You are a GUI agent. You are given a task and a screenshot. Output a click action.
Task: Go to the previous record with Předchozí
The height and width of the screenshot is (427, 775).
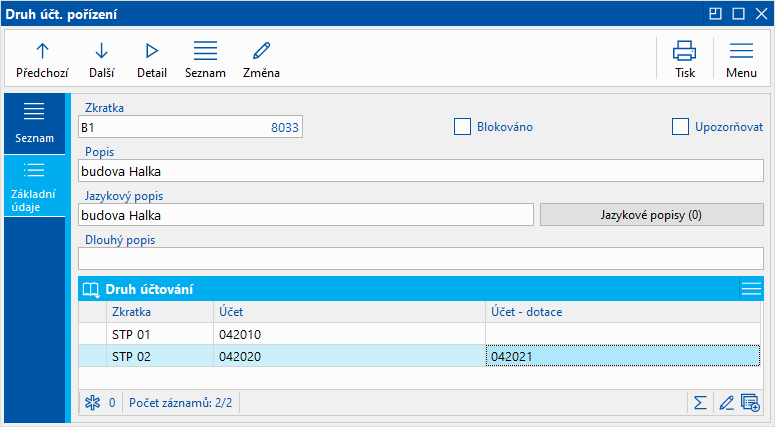tap(42, 60)
